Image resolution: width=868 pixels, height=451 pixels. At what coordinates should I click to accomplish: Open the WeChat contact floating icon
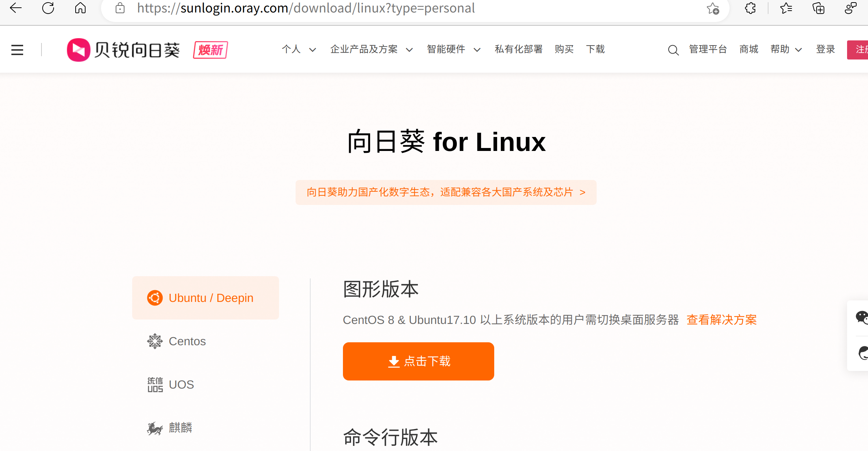point(861,317)
